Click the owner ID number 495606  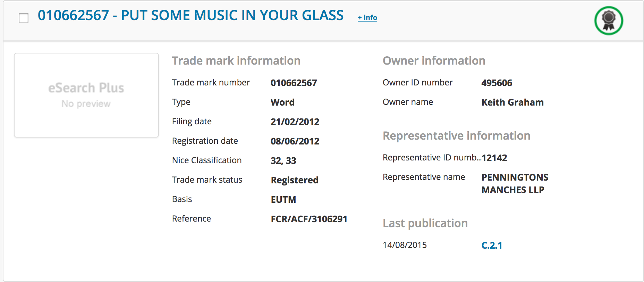coord(497,83)
